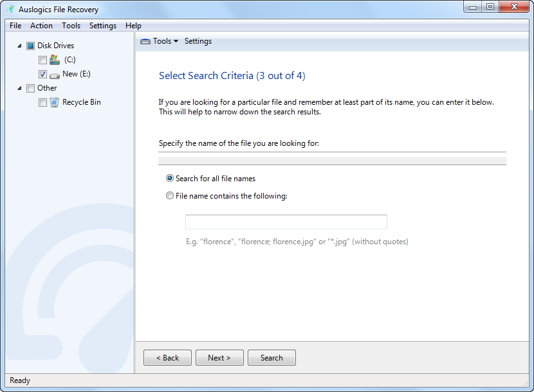The width and height of the screenshot is (534, 392).
Task: Click the Select Search Criteria heading
Action: 232,76
